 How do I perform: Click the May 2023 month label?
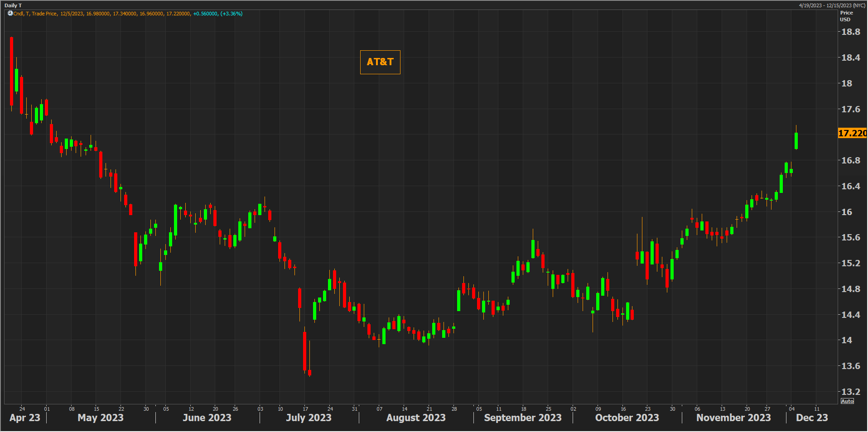tap(101, 418)
